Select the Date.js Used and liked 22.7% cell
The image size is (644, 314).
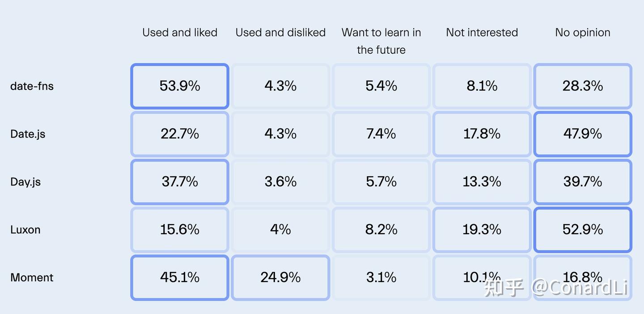coord(180,134)
